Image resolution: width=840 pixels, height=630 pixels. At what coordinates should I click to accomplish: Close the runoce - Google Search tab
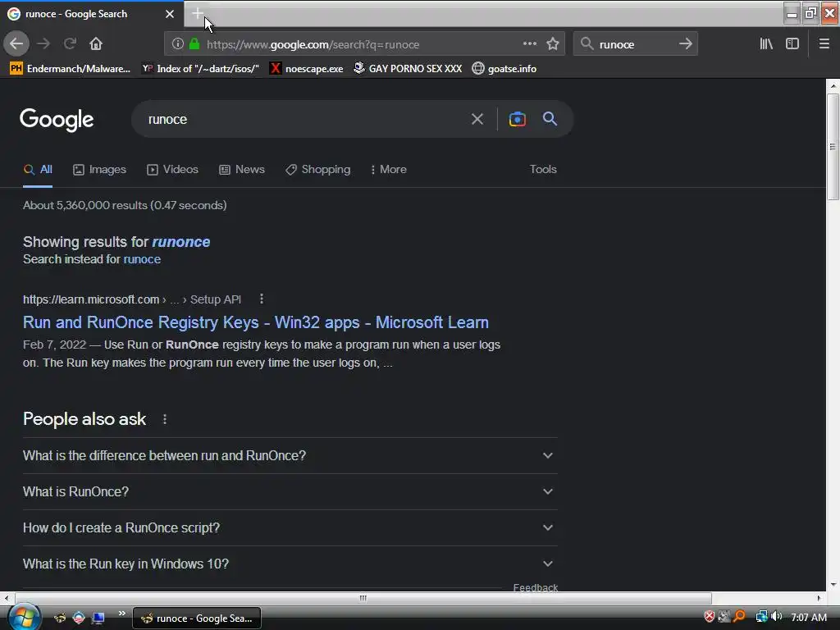click(170, 14)
